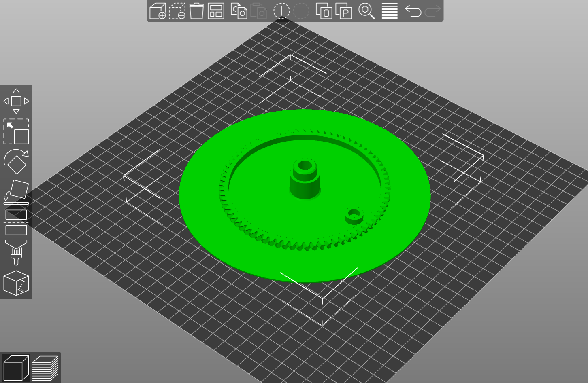Select the Paint-on supports brush tool
This screenshot has width=588, height=383.
[x=16, y=253]
